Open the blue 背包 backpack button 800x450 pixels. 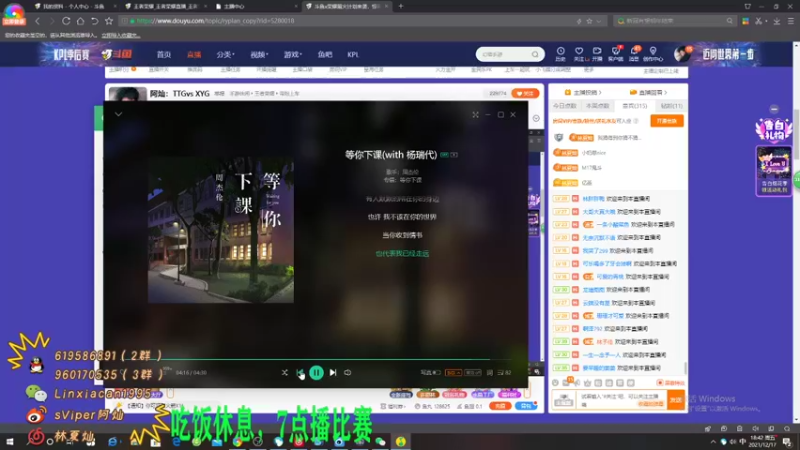click(x=526, y=406)
